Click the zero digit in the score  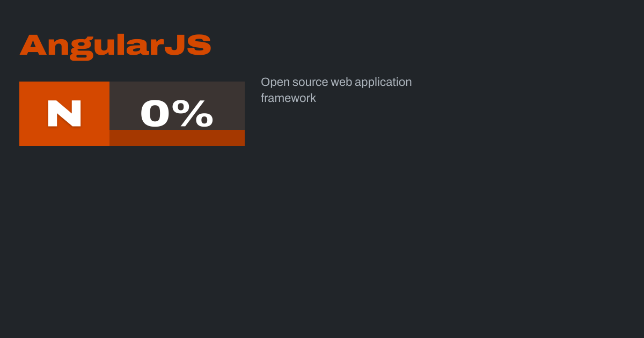coord(155,114)
